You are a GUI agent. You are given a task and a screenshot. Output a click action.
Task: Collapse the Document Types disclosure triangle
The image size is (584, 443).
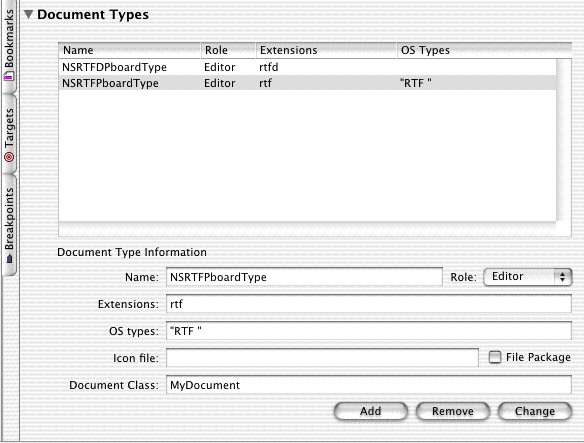(x=28, y=15)
